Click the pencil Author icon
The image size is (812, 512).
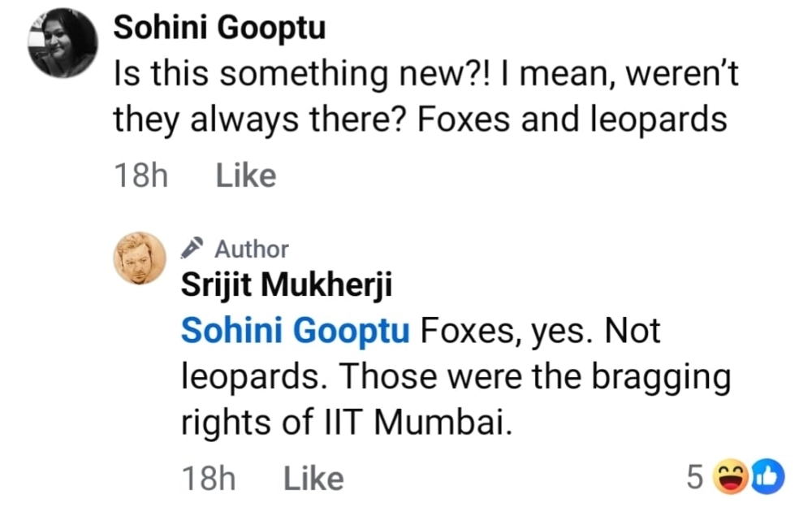[x=192, y=247]
